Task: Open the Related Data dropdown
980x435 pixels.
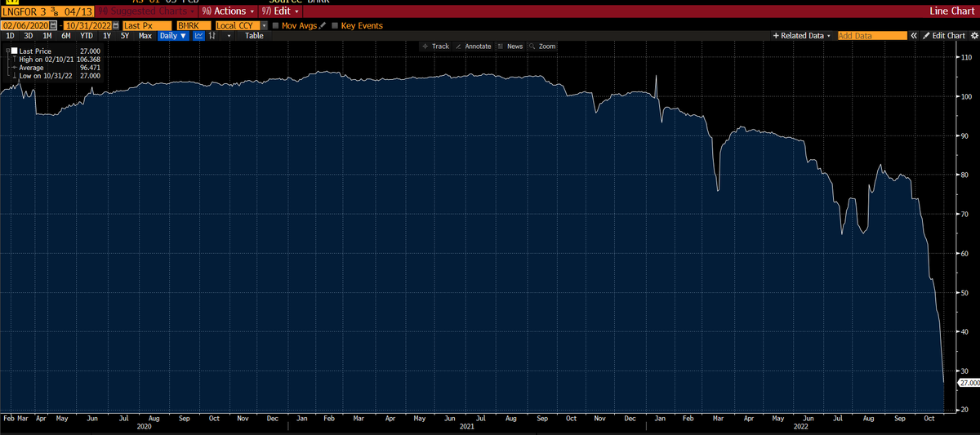Action: click(803, 36)
